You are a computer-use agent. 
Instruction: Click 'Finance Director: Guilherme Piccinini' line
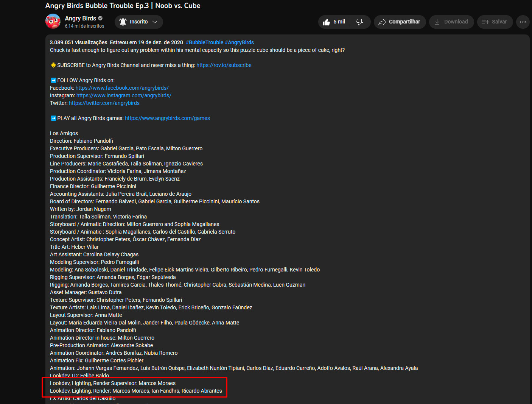pos(93,186)
